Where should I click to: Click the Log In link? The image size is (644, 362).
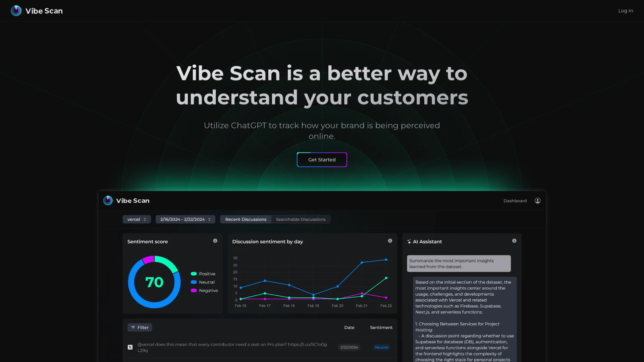click(626, 11)
